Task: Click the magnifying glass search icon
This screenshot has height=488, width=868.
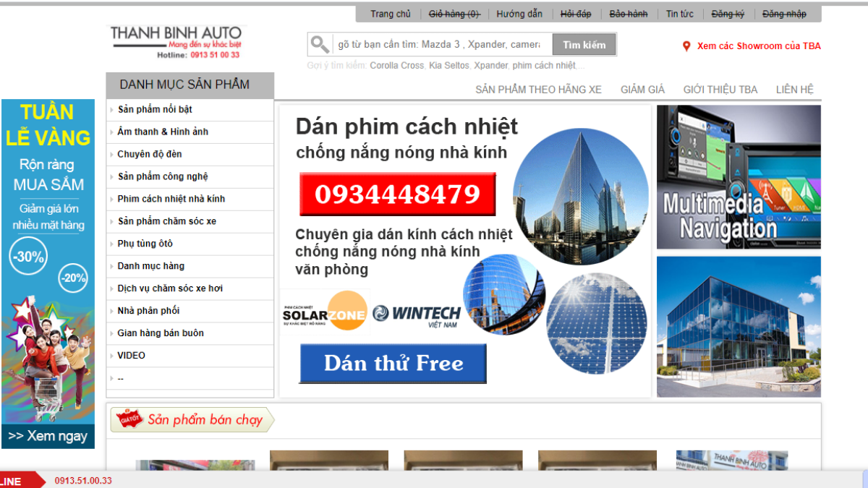Action: coord(320,45)
